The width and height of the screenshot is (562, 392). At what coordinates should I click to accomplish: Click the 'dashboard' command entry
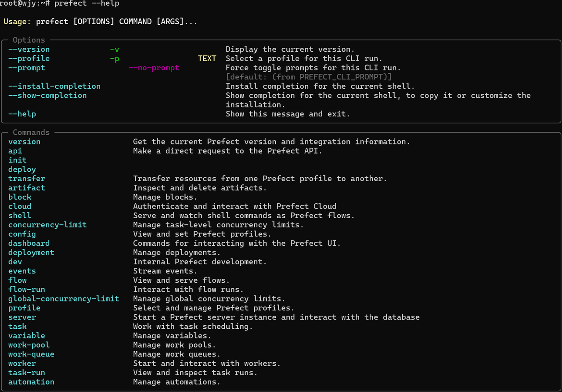tap(29, 243)
